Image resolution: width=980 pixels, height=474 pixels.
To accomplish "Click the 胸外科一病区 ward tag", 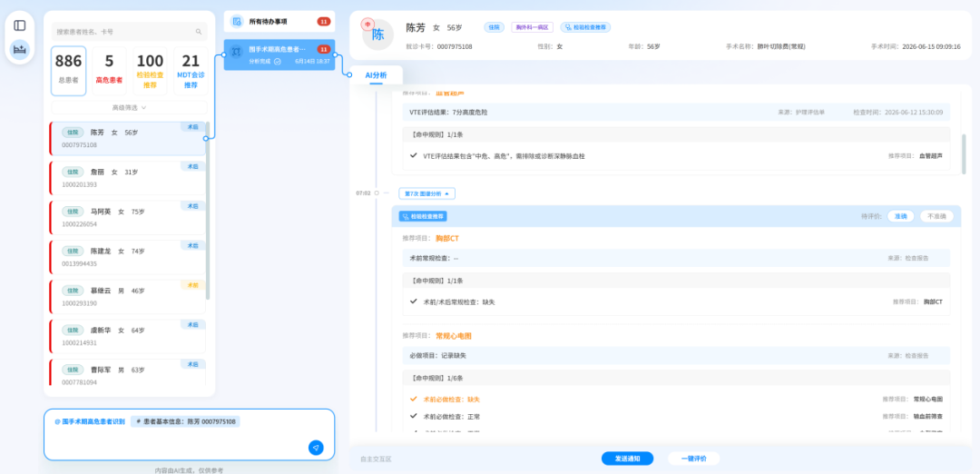I will [x=532, y=27].
